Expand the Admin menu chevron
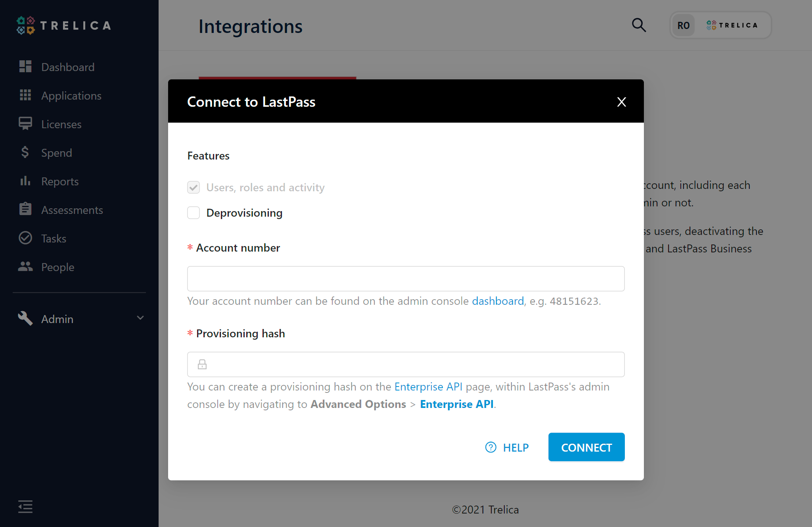Image resolution: width=812 pixels, height=527 pixels. click(x=140, y=318)
